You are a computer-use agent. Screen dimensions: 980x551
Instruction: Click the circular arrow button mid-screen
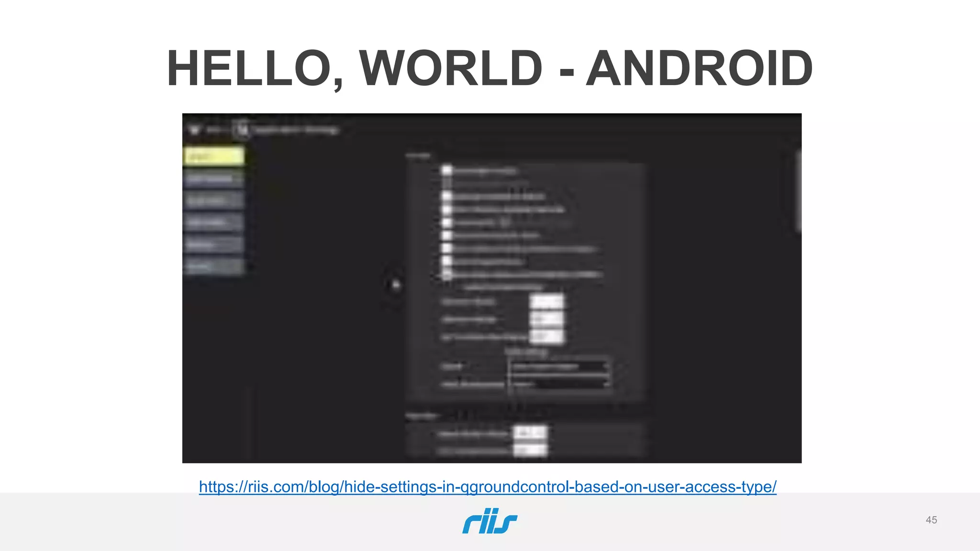click(x=396, y=285)
